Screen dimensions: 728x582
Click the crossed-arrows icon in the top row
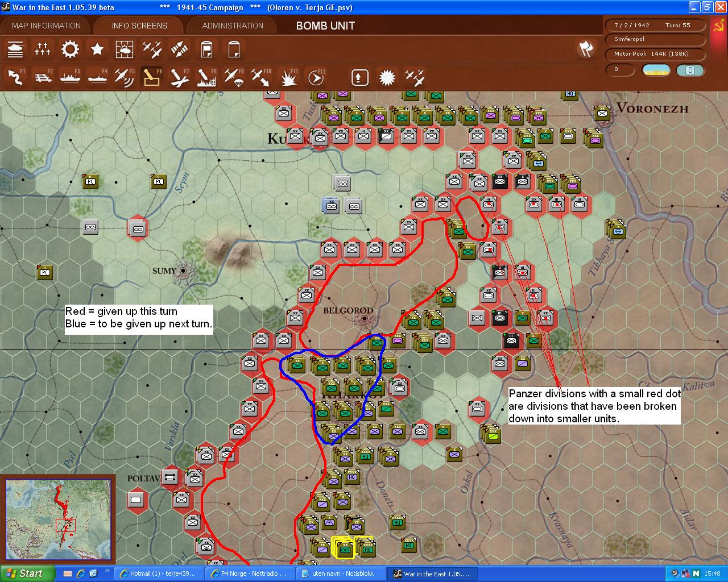click(x=179, y=49)
